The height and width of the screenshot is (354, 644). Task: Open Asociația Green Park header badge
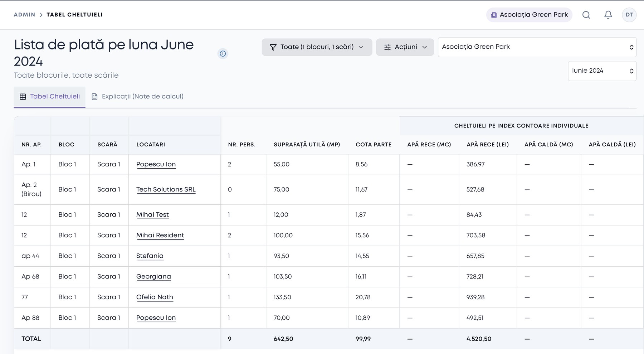529,15
